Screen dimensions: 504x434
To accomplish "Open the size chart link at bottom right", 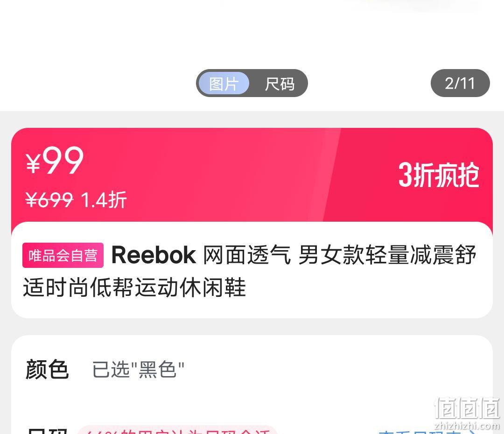I will pos(422,431).
